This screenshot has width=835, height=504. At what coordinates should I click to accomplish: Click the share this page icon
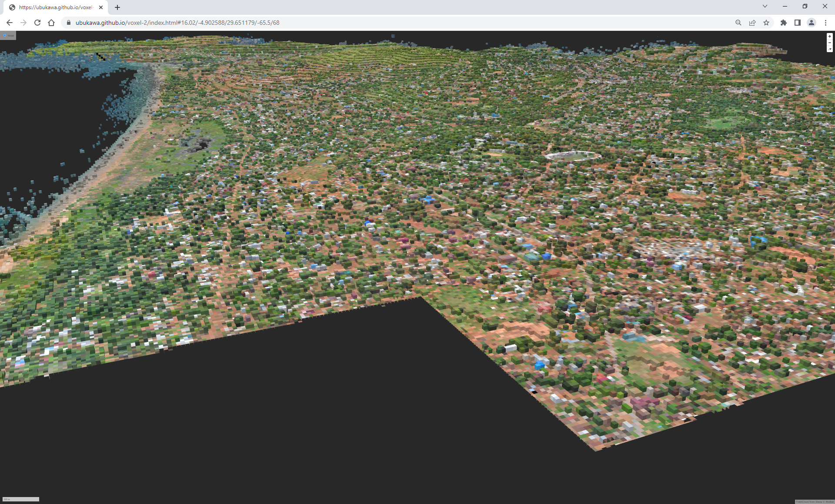click(752, 23)
